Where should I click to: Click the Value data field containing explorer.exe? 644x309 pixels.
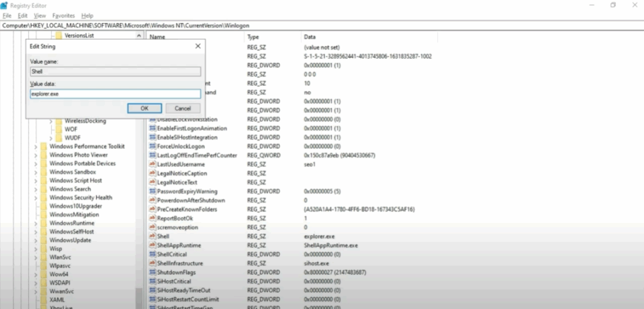coord(116,94)
